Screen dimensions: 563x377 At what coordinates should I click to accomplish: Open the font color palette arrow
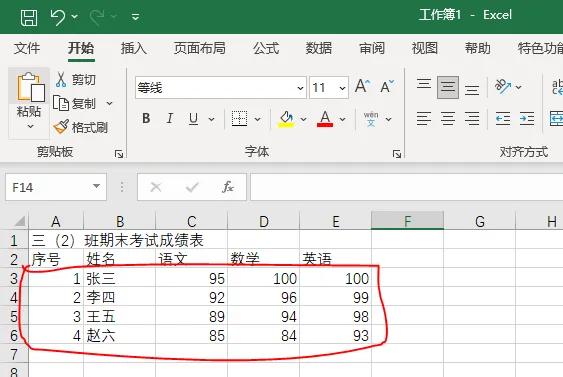(343, 119)
